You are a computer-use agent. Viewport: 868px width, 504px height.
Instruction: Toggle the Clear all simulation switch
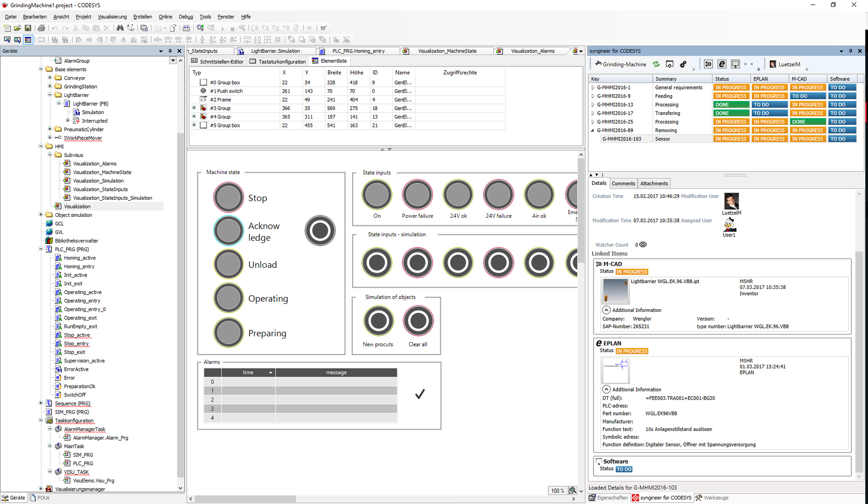pos(418,321)
